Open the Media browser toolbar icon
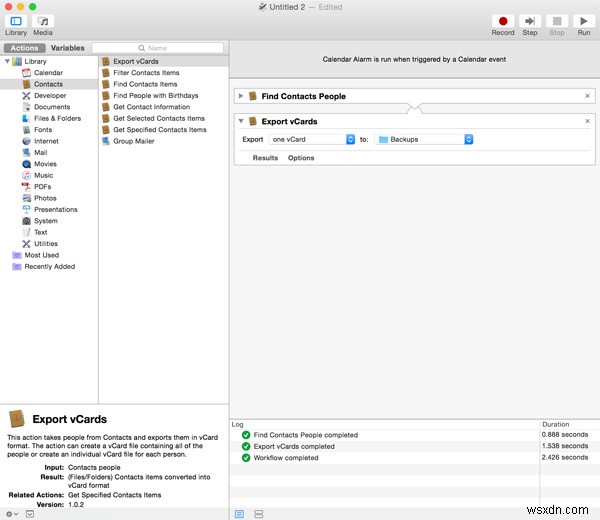600x520 pixels. pyautogui.click(x=42, y=21)
